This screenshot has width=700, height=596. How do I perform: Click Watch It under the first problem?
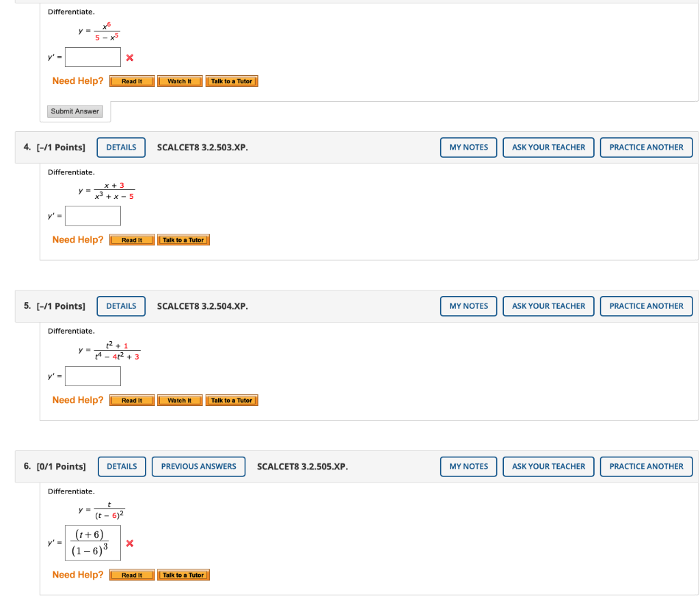[x=180, y=81]
